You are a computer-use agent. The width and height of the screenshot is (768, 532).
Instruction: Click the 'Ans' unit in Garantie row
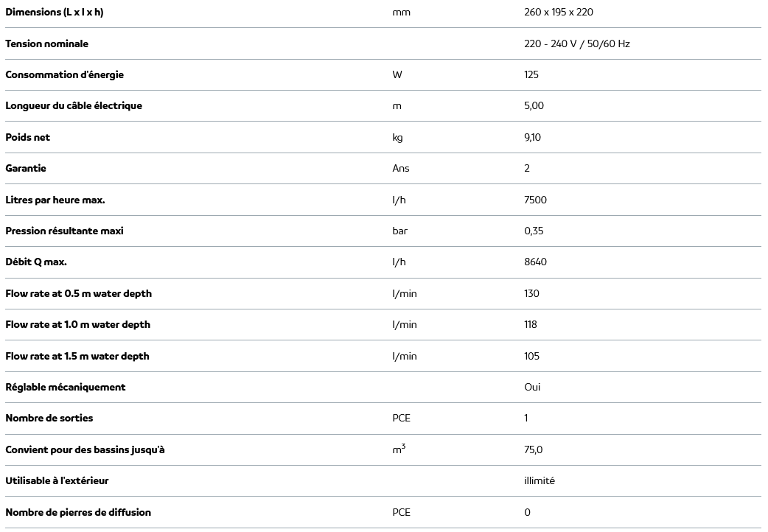click(x=401, y=168)
